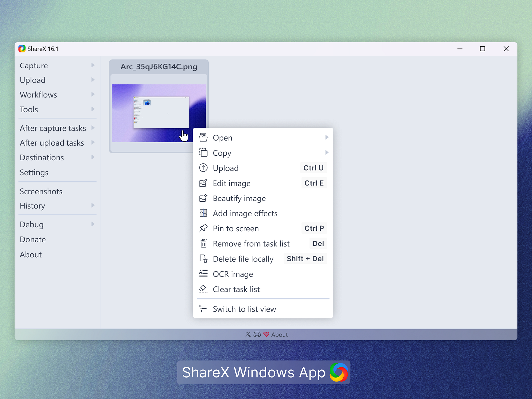Open the Screenshots folder entry
This screenshot has height=399, width=532.
(x=41, y=191)
